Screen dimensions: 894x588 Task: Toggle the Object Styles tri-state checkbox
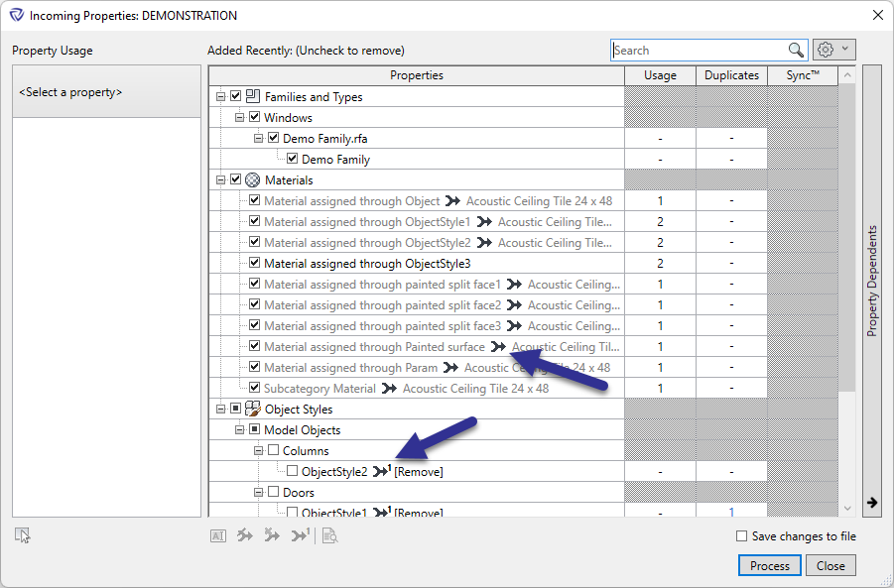235,408
